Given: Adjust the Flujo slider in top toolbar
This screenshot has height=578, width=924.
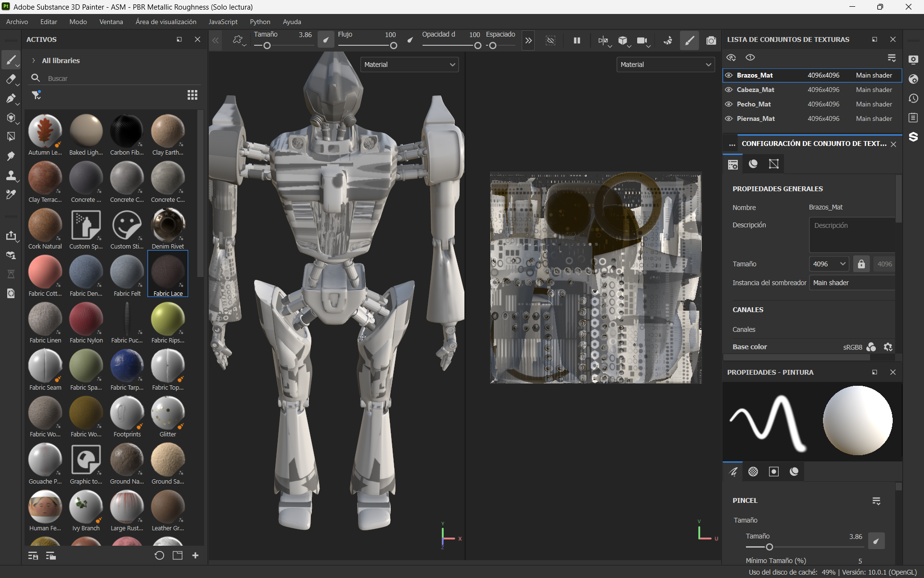Looking at the screenshot, I should (x=393, y=46).
